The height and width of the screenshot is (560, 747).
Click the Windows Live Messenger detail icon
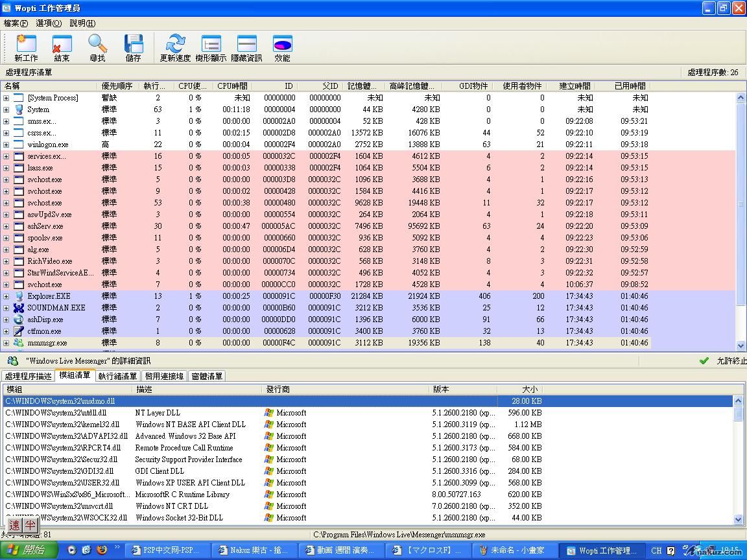13,360
